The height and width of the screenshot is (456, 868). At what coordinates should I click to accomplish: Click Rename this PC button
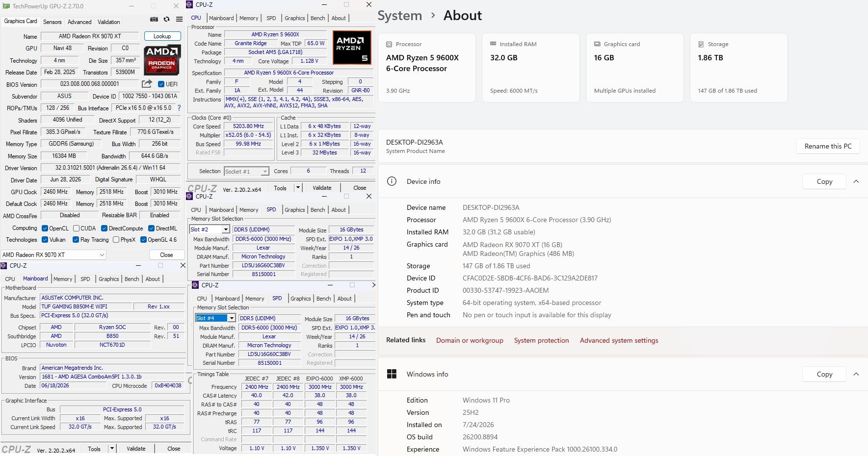coord(828,146)
